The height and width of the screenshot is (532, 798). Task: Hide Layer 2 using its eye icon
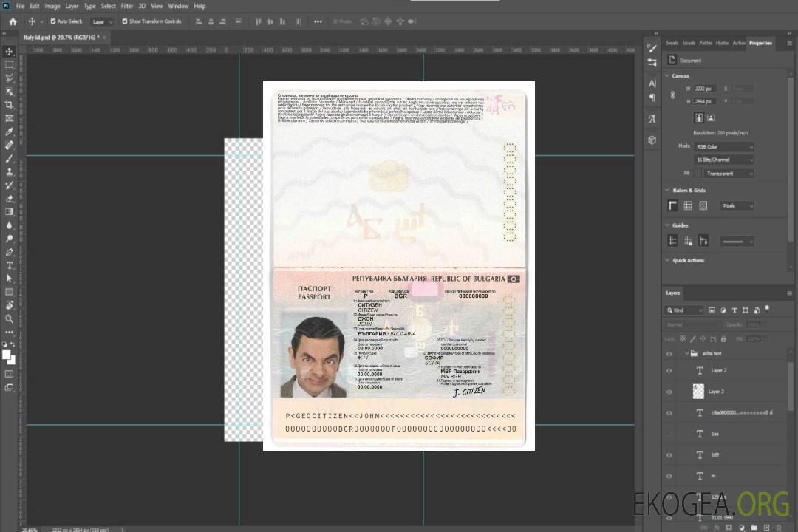pyautogui.click(x=669, y=371)
